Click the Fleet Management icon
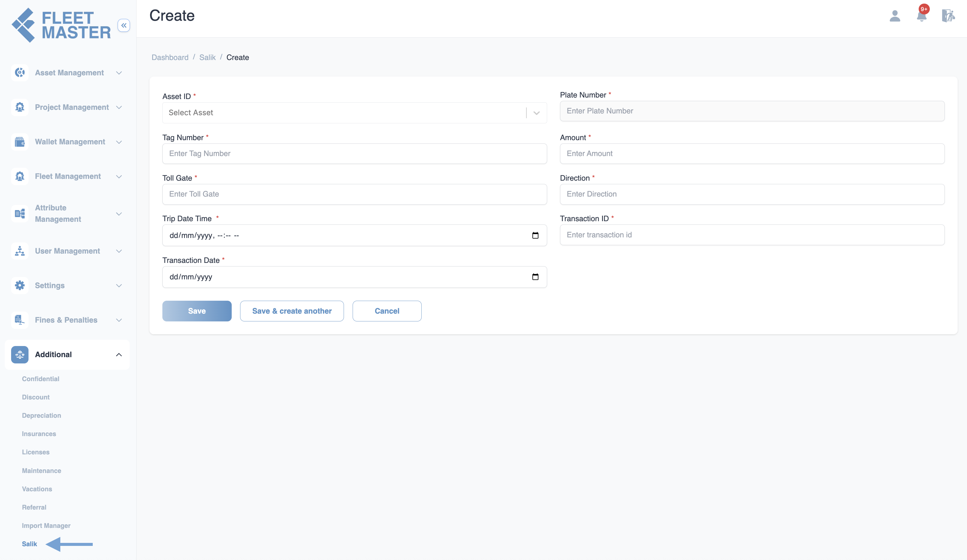The image size is (967, 560). pos(20,176)
